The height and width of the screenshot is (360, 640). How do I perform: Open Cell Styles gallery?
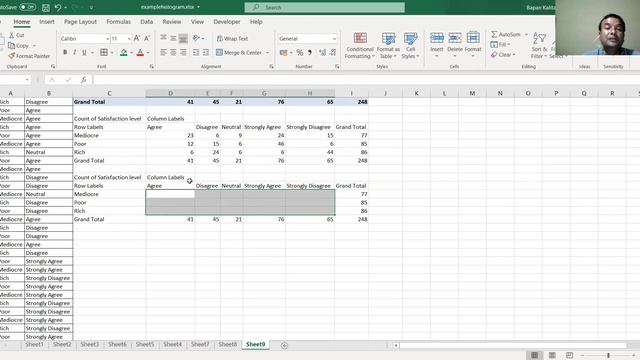pyautogui.click(x=410, y=45)
